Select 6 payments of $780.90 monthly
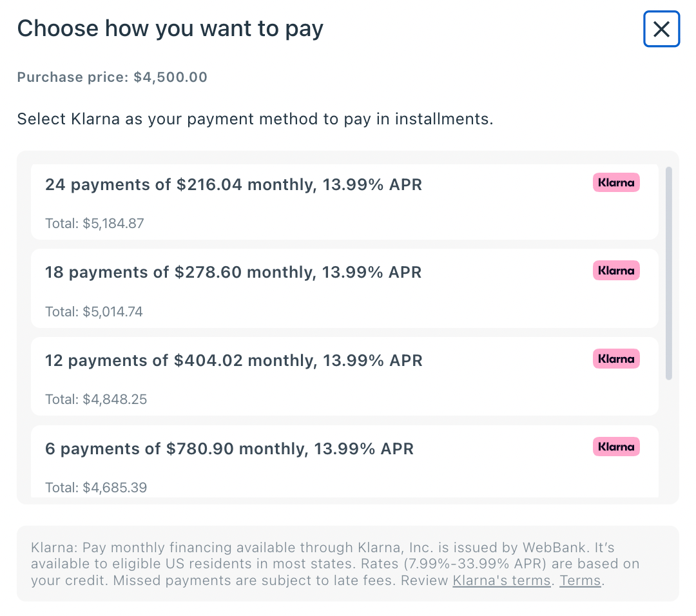Screen dimensions: 696x616 (229, 448)
